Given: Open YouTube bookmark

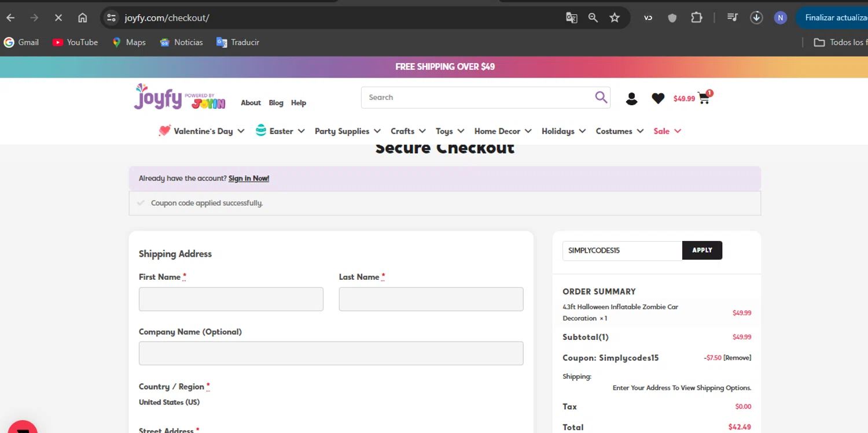Looking at the screenshot, I should click(75, 42).
